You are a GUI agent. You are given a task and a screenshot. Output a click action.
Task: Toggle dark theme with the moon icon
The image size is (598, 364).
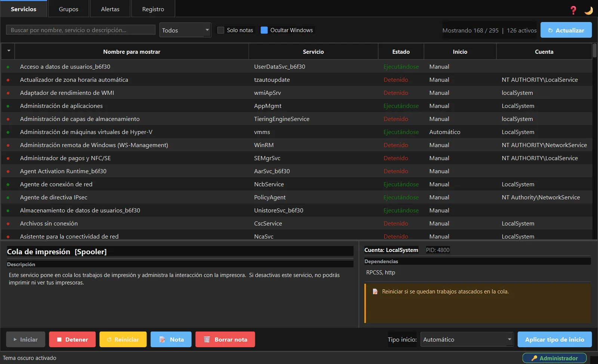click(x=589, y=10)
